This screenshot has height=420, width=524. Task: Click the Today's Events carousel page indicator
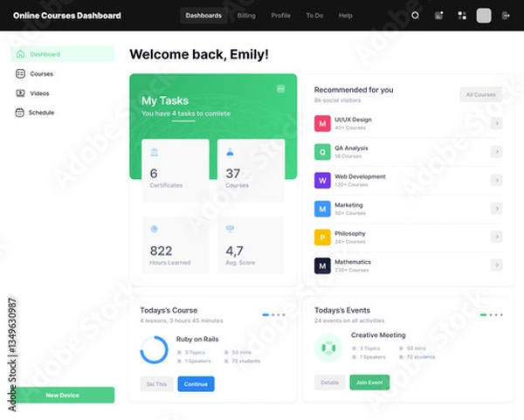[x=490, y=314]
